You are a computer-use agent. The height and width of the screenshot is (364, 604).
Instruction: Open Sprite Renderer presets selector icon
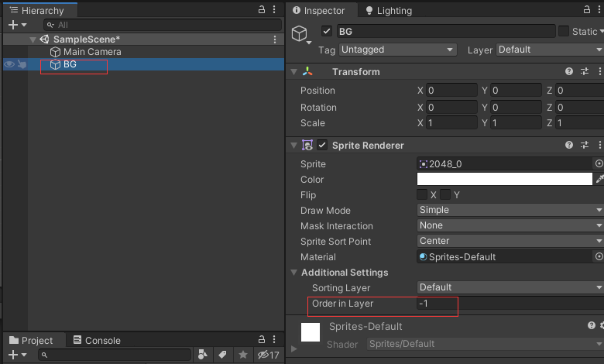click(585, 145)
